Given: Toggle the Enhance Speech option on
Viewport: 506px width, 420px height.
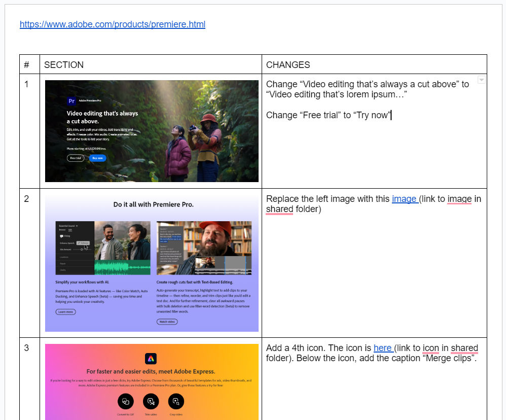Looking at the screenshot, I should click(83, 242).
